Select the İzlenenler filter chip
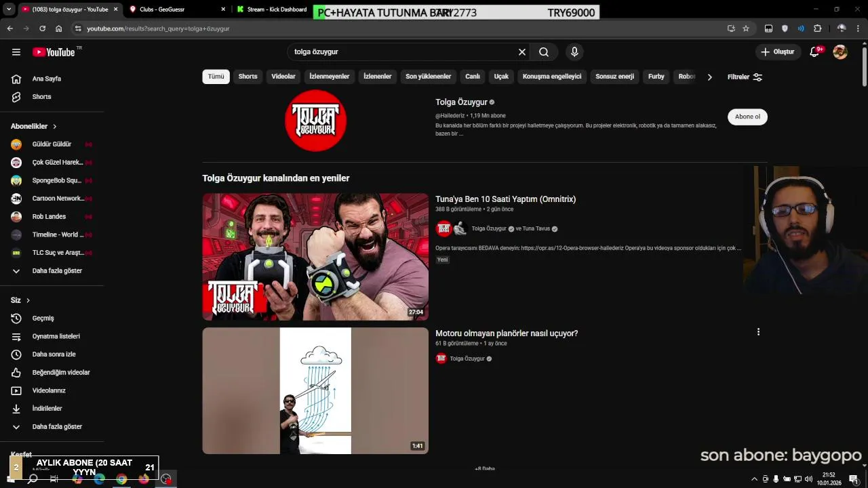 click(378, 77)
